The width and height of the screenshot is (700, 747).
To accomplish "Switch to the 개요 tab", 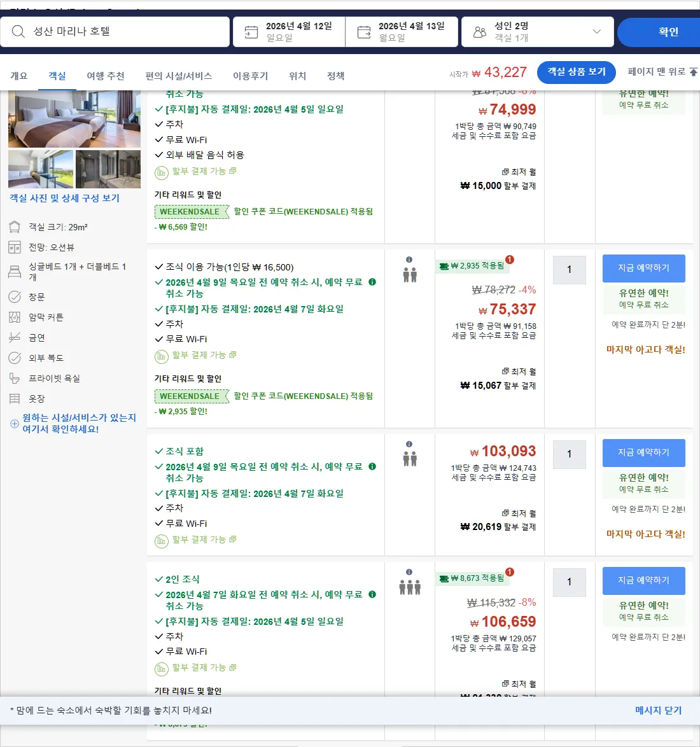I will pos(19,76).
